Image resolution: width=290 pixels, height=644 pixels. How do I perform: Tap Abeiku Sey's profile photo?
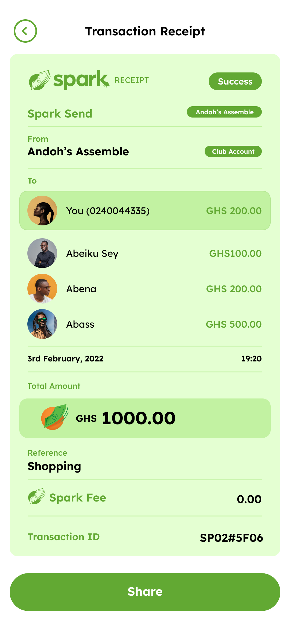[x=42, y=253]
